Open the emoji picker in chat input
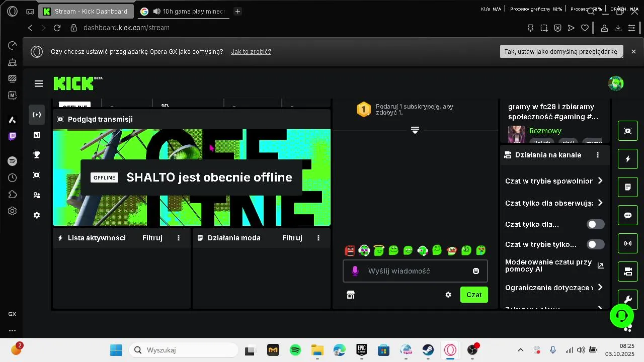 point(476,271)
